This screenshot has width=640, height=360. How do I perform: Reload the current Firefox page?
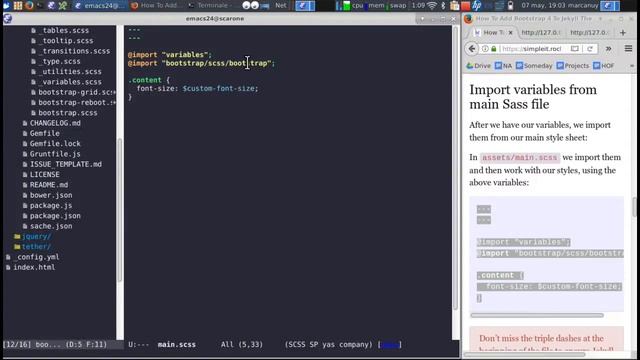click(590, 49)
